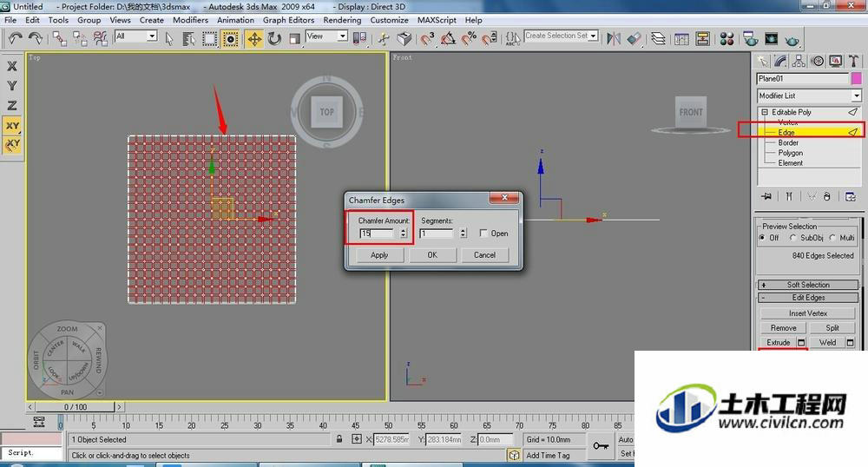Open the Curve Editor icon

(x=682, y=39)
